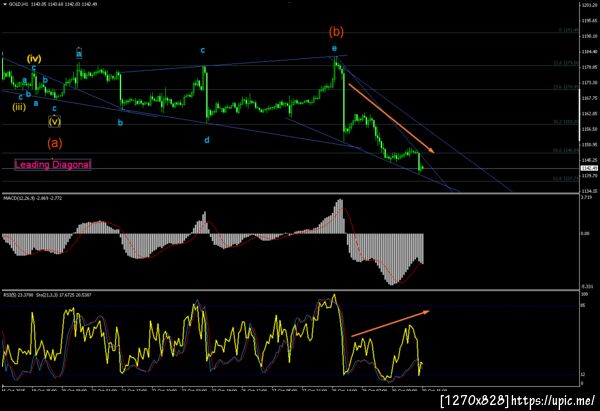
Task: Click the 0.00 MACD zero level value
Action: coord(585,233)
